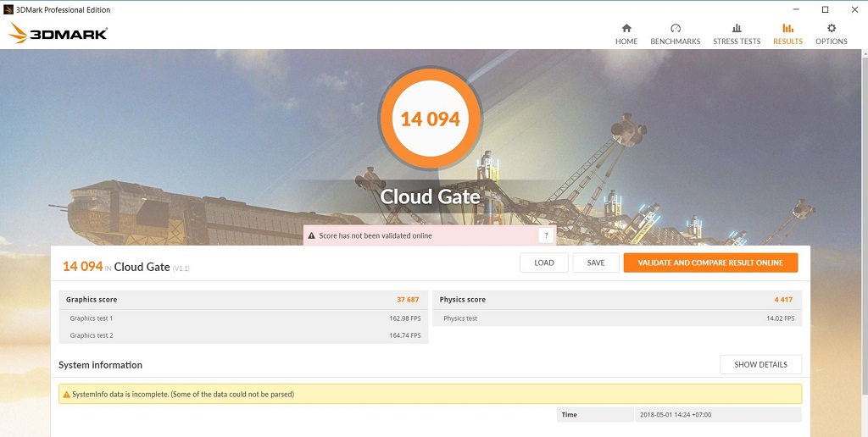Click the circular 14 094 score badge
868x437 pixels.
point(430,119)
